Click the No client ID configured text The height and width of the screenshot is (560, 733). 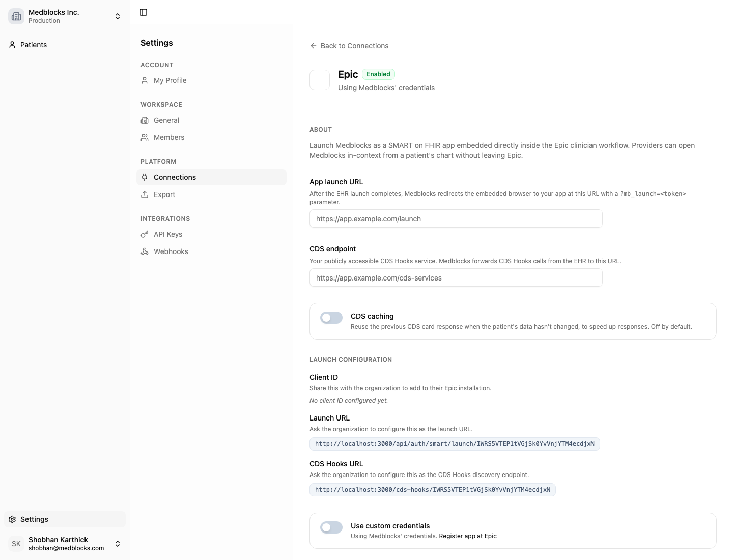coord(349,401)
